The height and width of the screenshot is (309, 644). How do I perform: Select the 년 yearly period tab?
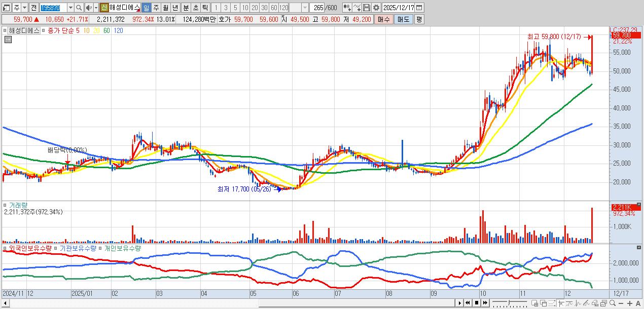click(175, 8)
